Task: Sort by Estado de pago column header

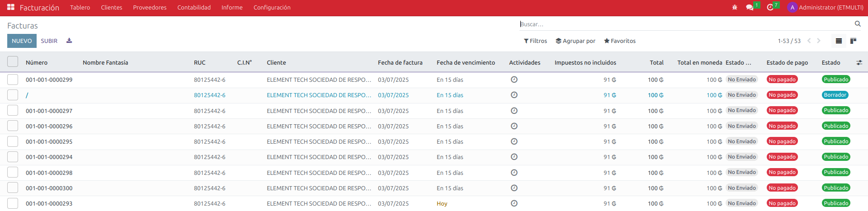Action: (787, 62)
